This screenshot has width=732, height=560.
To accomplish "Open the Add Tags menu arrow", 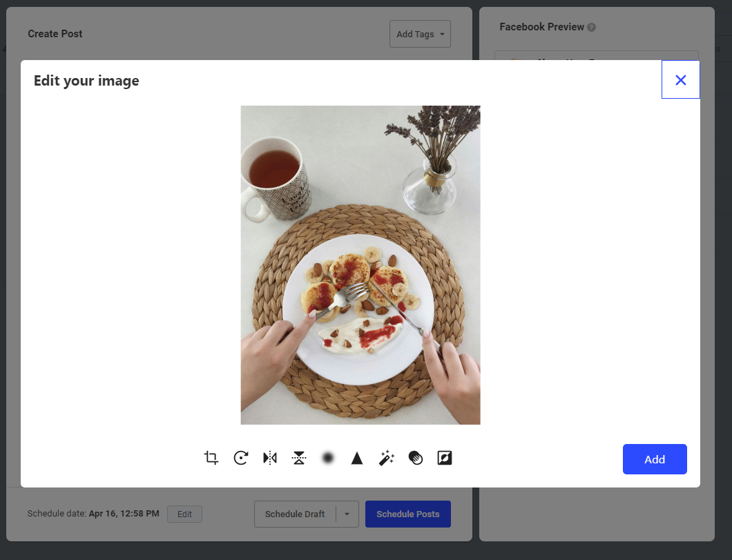I will (x=442, y=33).
